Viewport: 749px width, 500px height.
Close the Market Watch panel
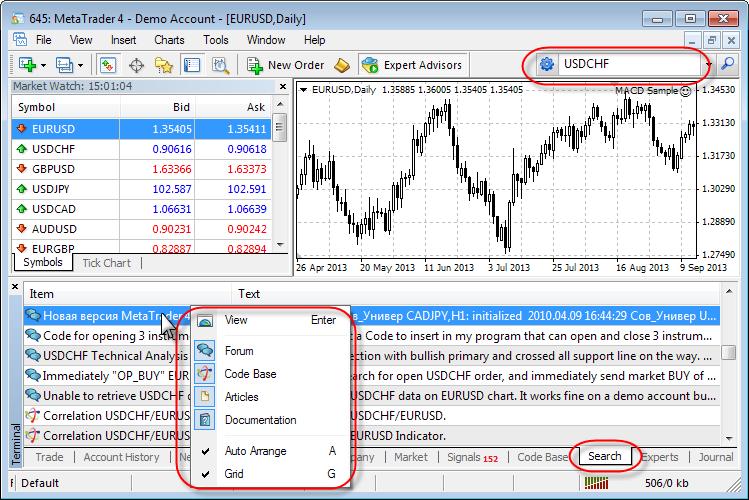tap(283, 86)
